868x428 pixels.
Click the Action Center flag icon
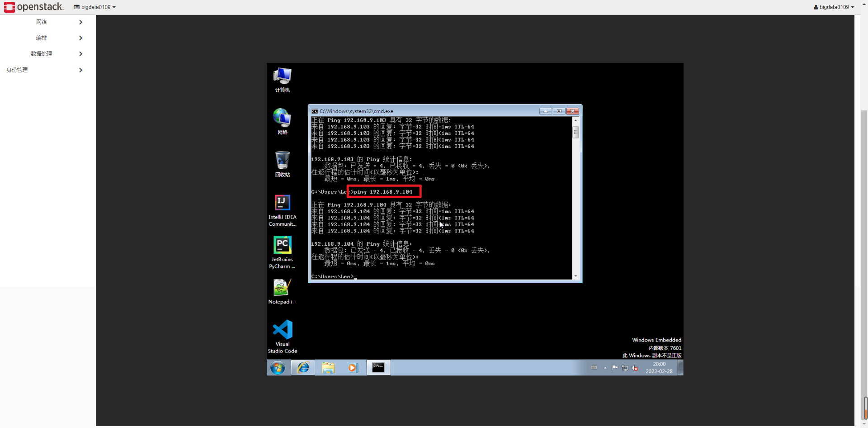coord(615,368)
